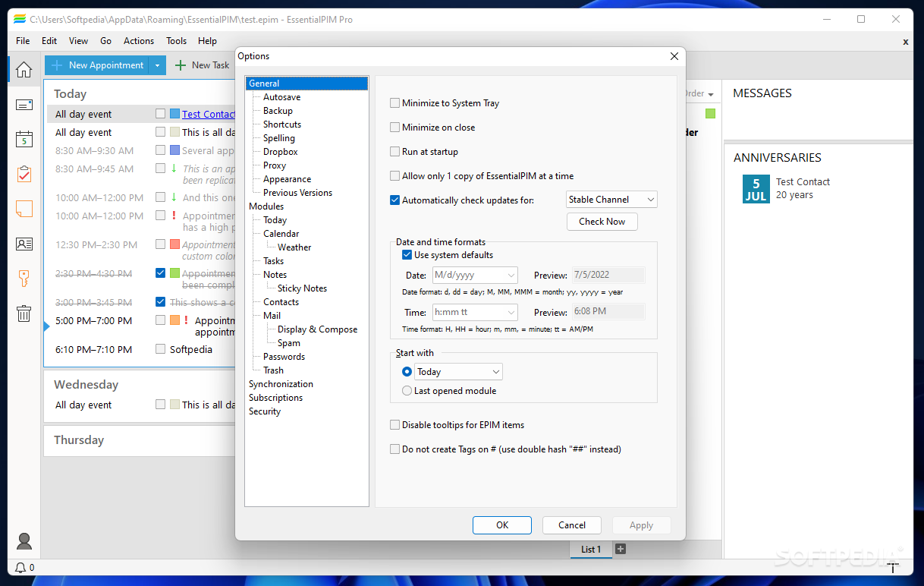The height and width of the screenshot is (586, 924).
Task: Open the Trash module in sidebar
Action: 24,313
